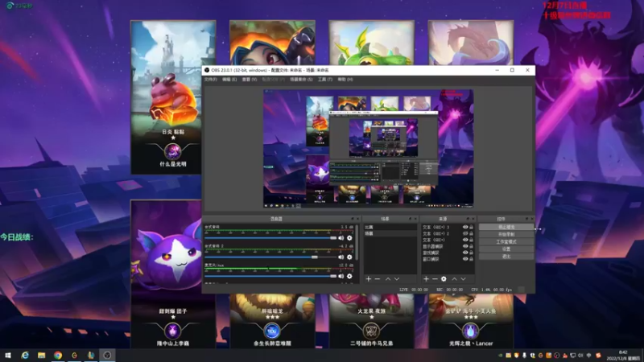Image resolution: width=644 pixels, height=362 pixels.
Task: Open Internet Explorer from taskbar
Action: coord(25,356)
